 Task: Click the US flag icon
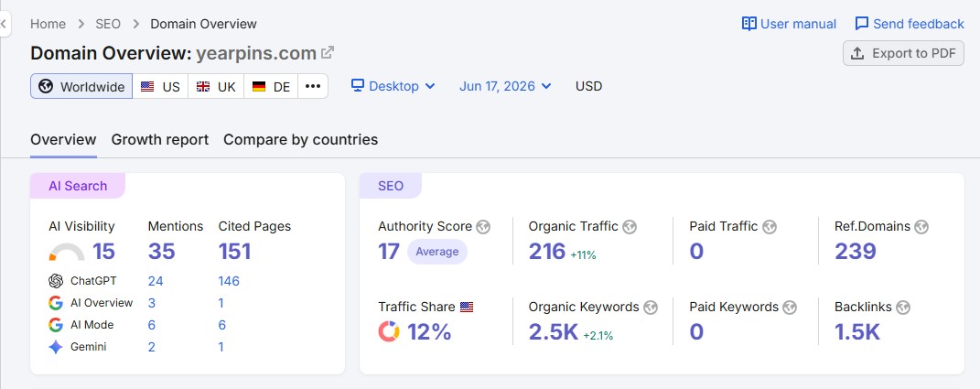147,86
